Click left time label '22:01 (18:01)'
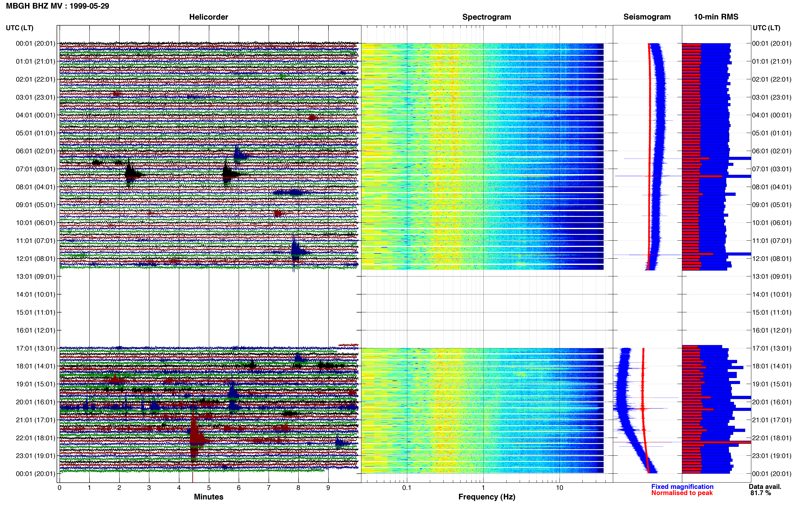This screenshot has width=812, height=508. click(x=36, y=438)
